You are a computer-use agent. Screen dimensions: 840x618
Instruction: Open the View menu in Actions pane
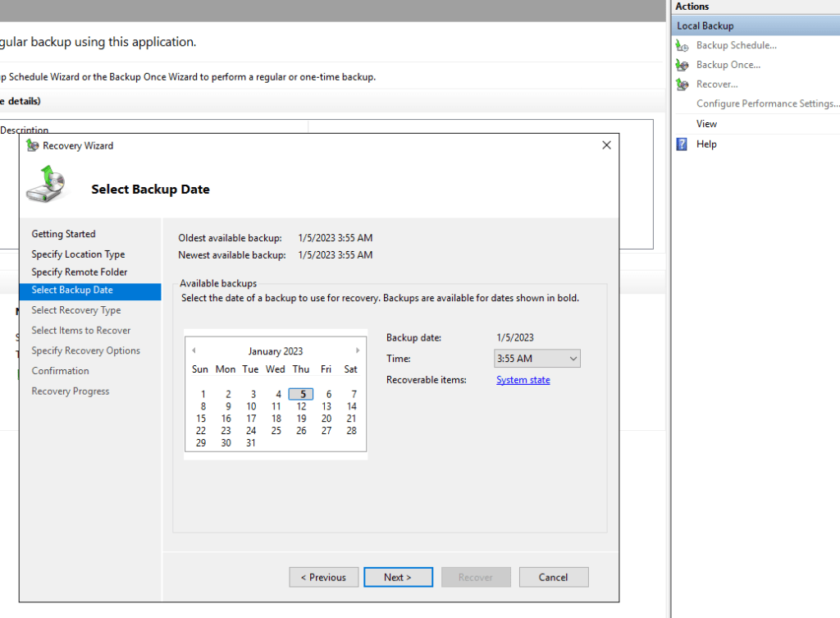pyautogui.click(x=706, y=124)
